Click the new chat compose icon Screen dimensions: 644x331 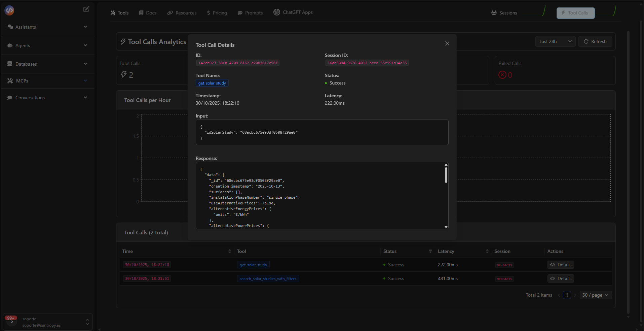coord(86,9)
